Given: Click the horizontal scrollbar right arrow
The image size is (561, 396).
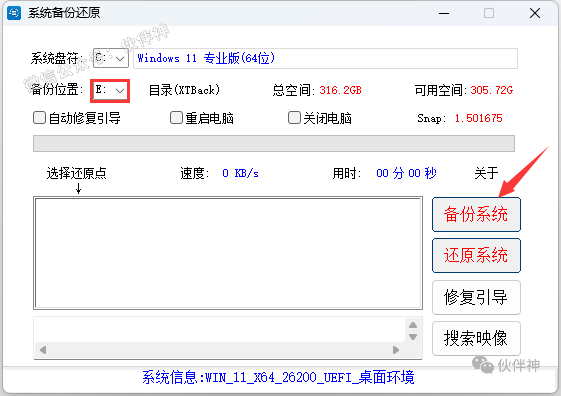Looking at the screenshot, I should click(x=396, y=349).
